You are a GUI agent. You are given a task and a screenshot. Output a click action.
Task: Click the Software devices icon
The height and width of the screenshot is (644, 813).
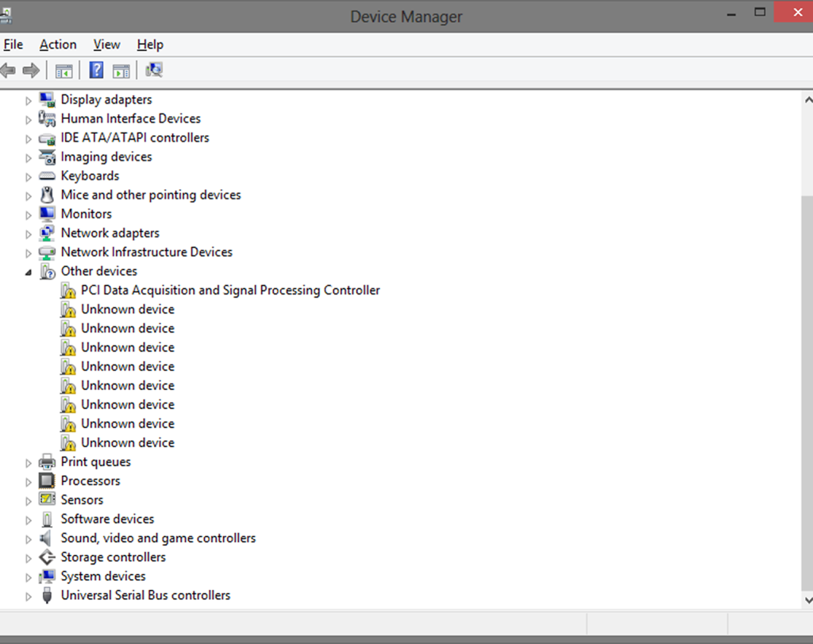(47, 519)
